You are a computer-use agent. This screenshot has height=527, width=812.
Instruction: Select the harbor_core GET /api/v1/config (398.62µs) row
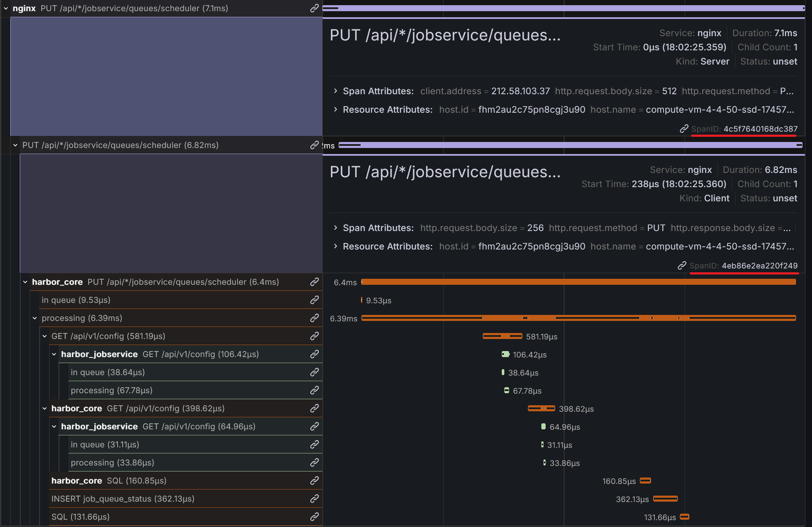(x=172, y=408)
